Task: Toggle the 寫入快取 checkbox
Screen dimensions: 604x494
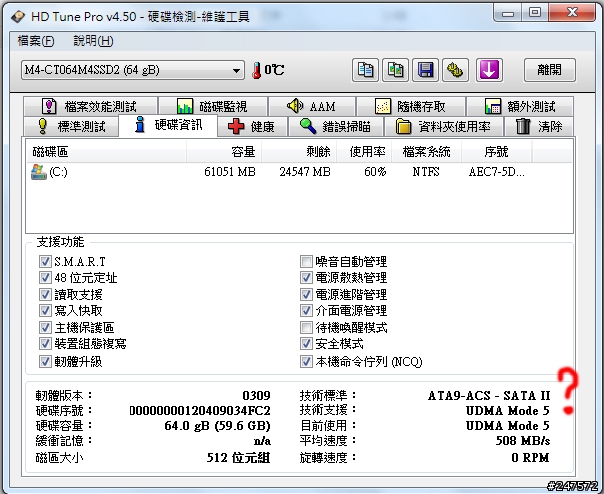Action: [45, 310]
